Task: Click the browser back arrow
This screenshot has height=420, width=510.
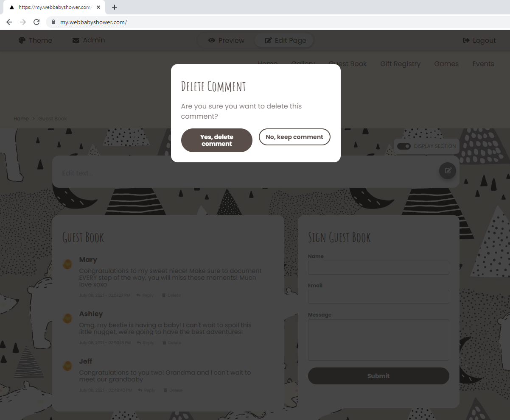Action: click(9, 22)
